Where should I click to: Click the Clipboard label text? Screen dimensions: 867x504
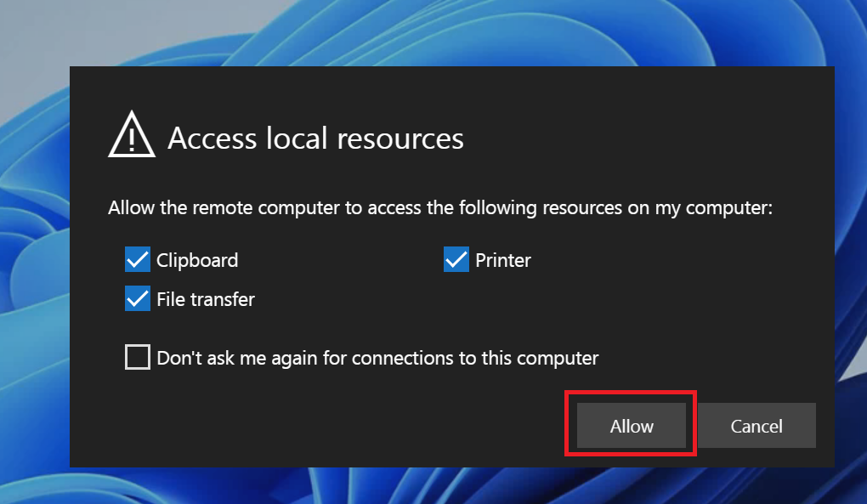[197, 260]
